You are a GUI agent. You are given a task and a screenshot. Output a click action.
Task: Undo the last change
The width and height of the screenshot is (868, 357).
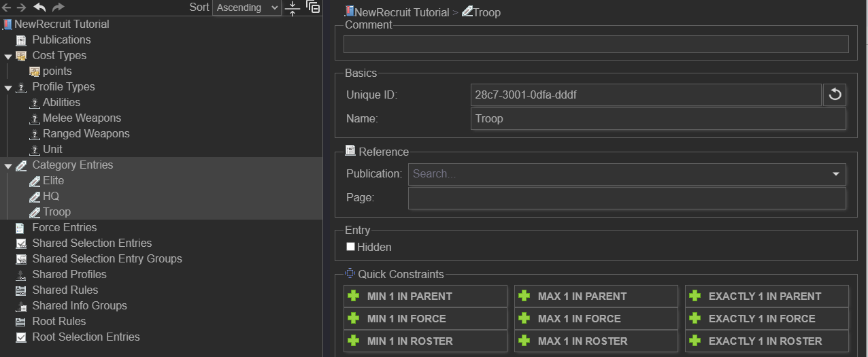coord(40,7)
